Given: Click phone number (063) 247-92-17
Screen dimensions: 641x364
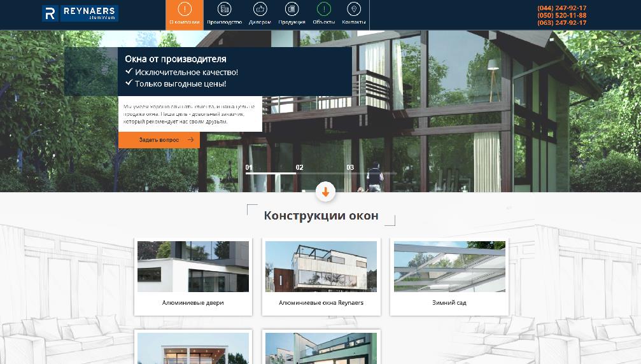Looking at the screenshot, I should pyautogui.click(x=561, y=22).
